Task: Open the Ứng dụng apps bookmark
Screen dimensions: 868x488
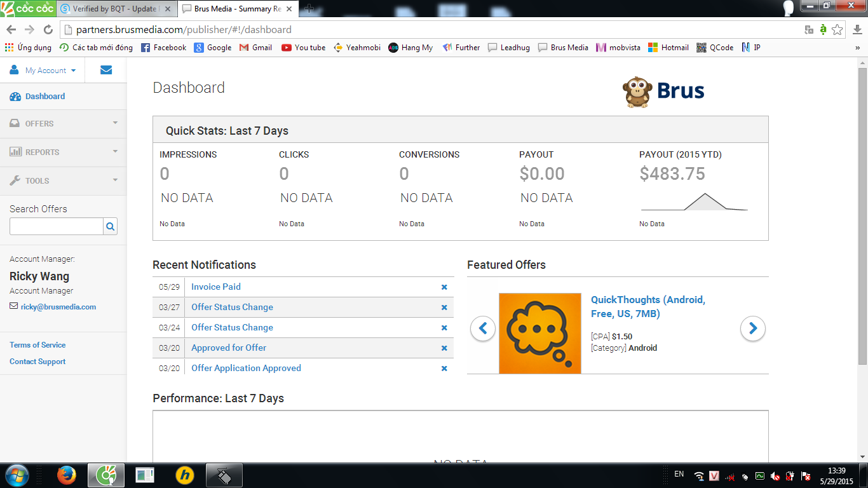Action: click(x=28, y=48)
